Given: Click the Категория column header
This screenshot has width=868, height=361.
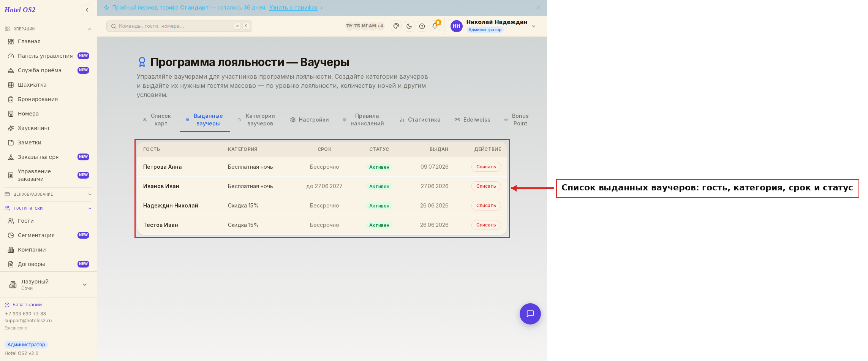Looking at the screenshot, I should [243, 149].
